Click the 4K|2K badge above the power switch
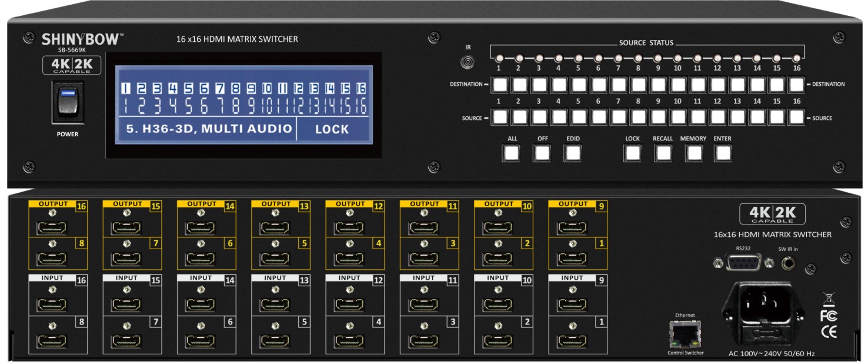 point(72,65)
